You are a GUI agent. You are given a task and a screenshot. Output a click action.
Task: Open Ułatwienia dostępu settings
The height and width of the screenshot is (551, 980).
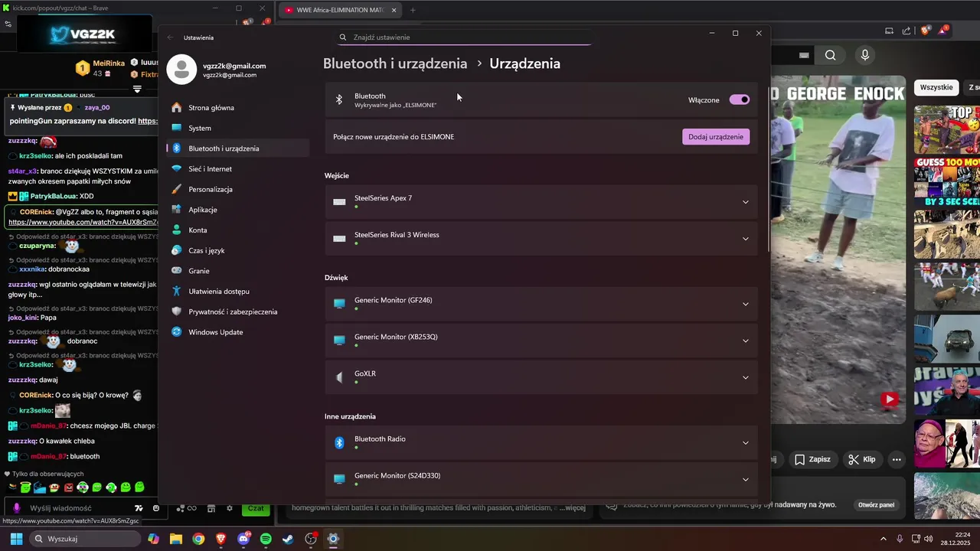point(237,292)
